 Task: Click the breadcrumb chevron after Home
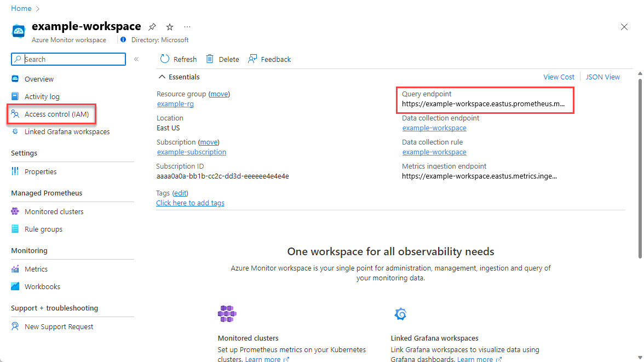pos(38,9)
